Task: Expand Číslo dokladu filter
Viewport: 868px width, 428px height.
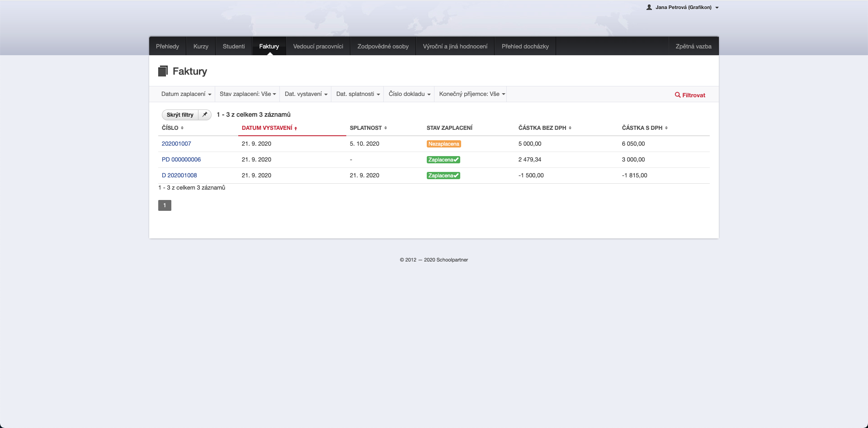Action: [x=410, y=94]
